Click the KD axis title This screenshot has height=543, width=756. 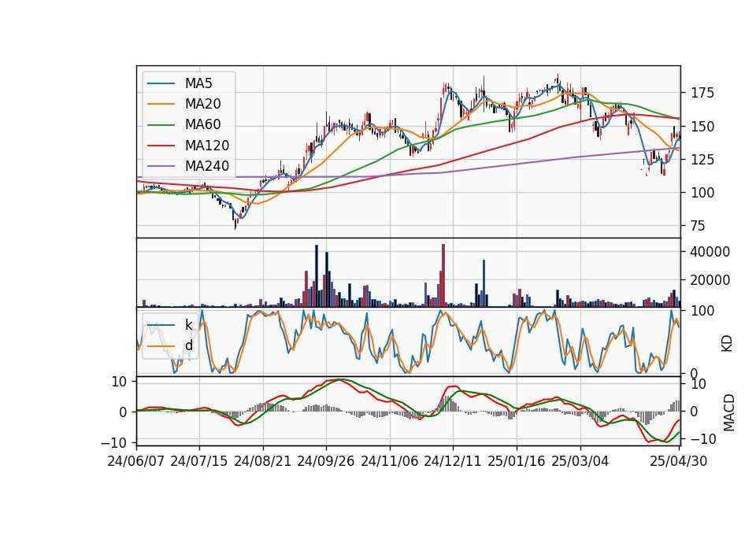point(727,343)
